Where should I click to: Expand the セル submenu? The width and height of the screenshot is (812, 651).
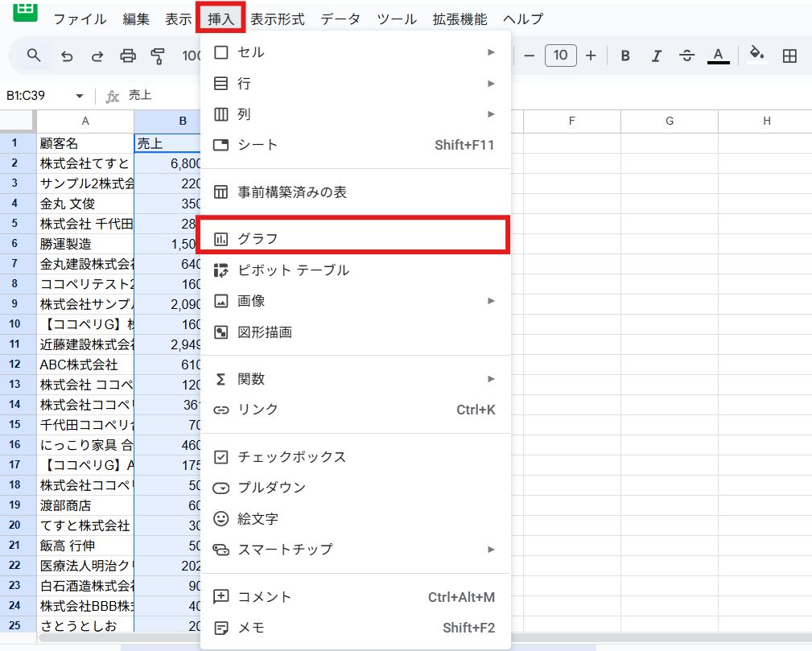(x=354, y=52)
